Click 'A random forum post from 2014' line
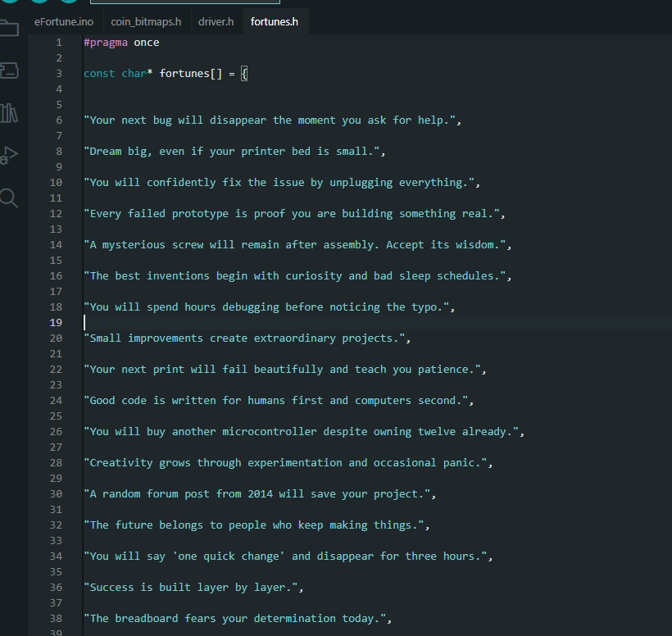The image size is (672, 636). [260, 494]
